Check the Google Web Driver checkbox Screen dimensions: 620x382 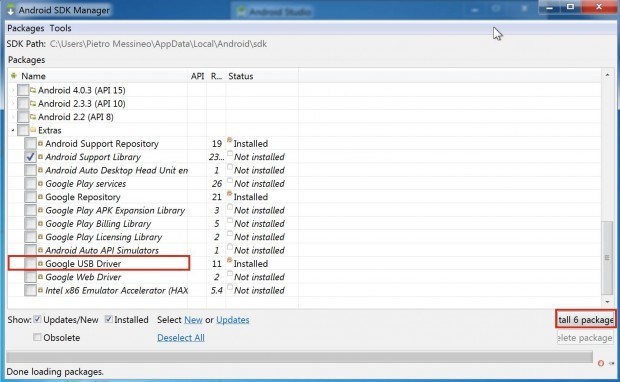[30, 277]
